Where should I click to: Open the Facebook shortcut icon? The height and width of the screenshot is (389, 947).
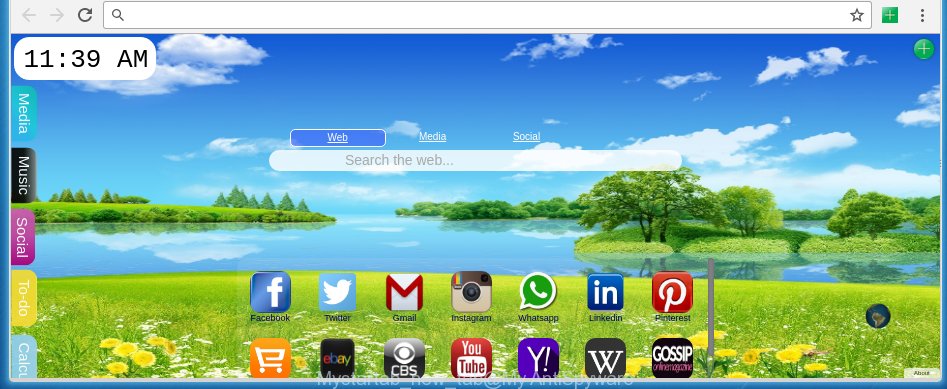pos(271,292)
